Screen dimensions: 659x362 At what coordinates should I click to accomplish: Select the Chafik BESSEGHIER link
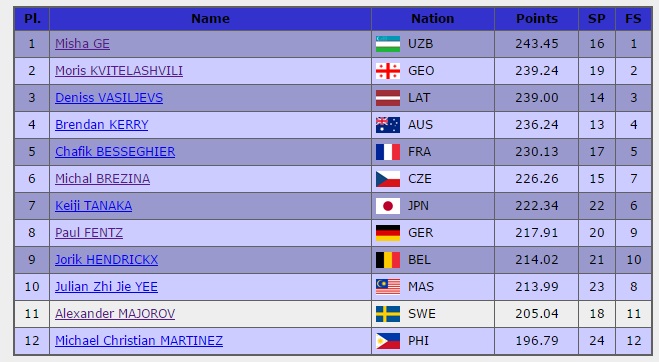pyautogui.click(x=115, y=152)
